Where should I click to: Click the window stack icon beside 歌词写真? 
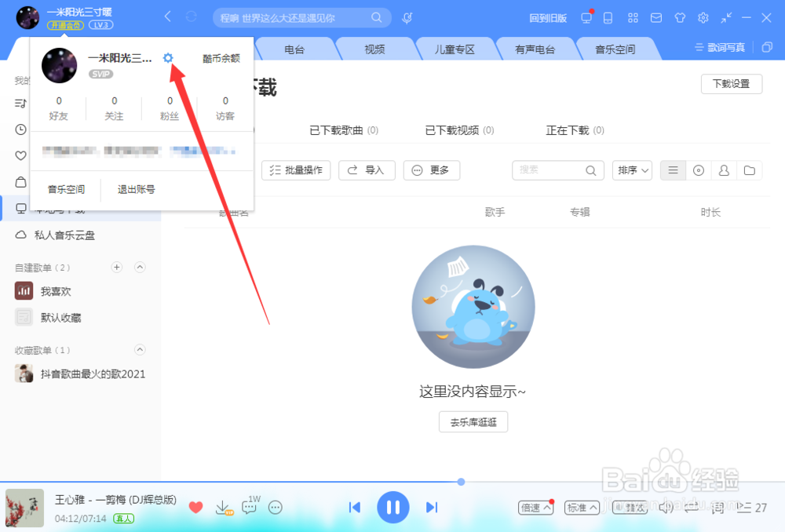click(767, 48)
